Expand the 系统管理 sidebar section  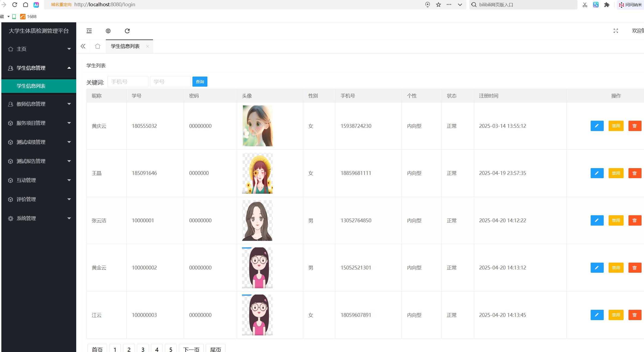tap(39, 218)
